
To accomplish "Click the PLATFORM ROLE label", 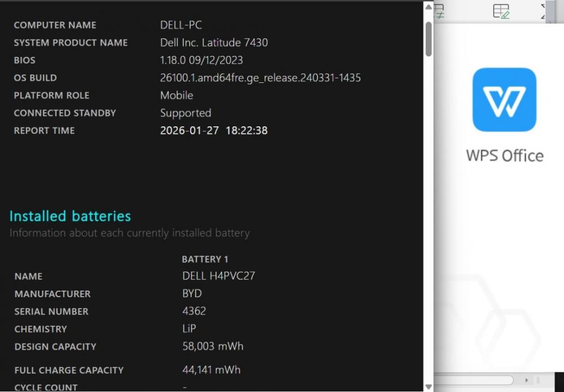I will pos(51,96).
